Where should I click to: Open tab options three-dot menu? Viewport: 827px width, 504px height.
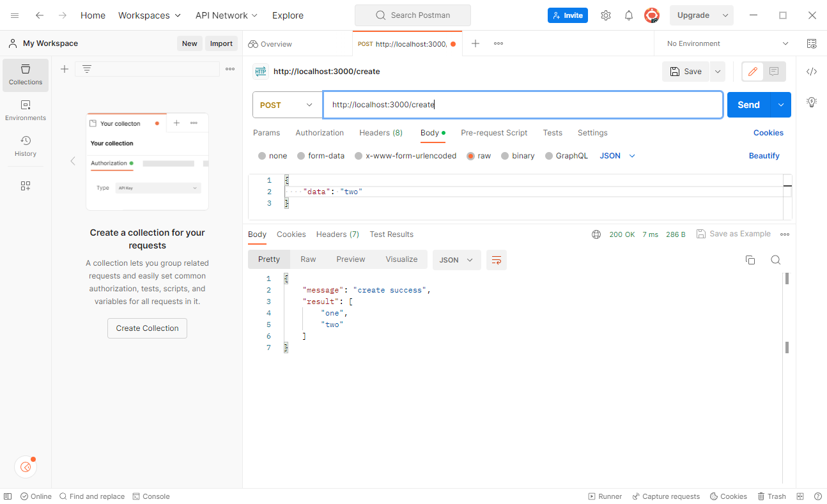(499, 43)
